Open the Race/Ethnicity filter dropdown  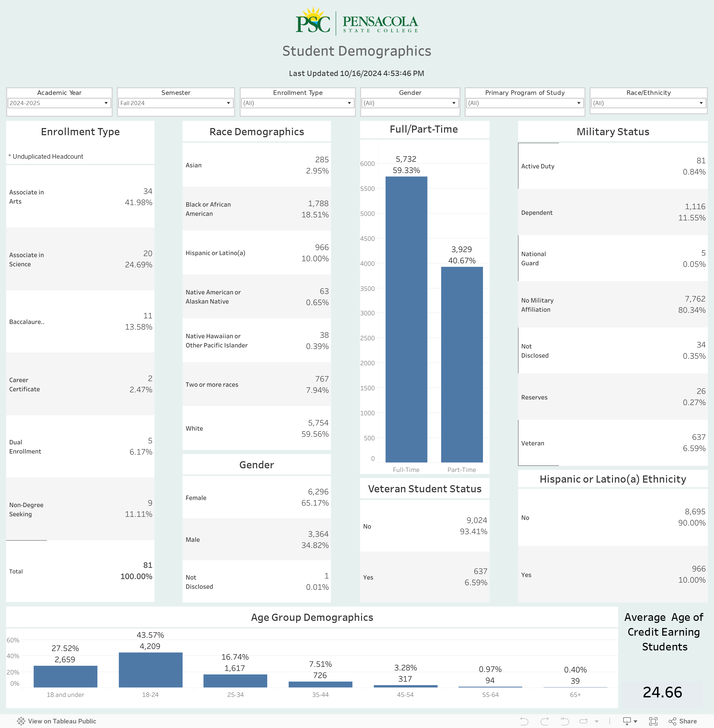649,103
